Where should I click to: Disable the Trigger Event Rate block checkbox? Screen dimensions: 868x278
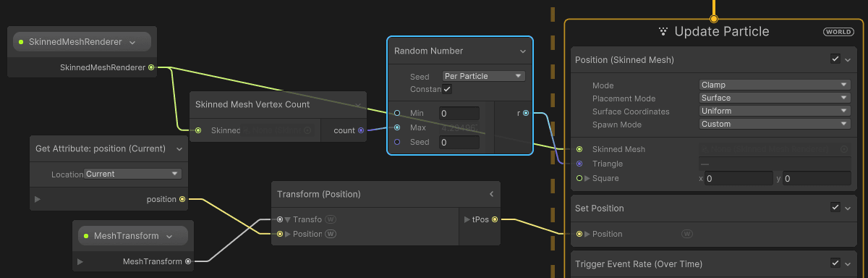coord(835,264)
